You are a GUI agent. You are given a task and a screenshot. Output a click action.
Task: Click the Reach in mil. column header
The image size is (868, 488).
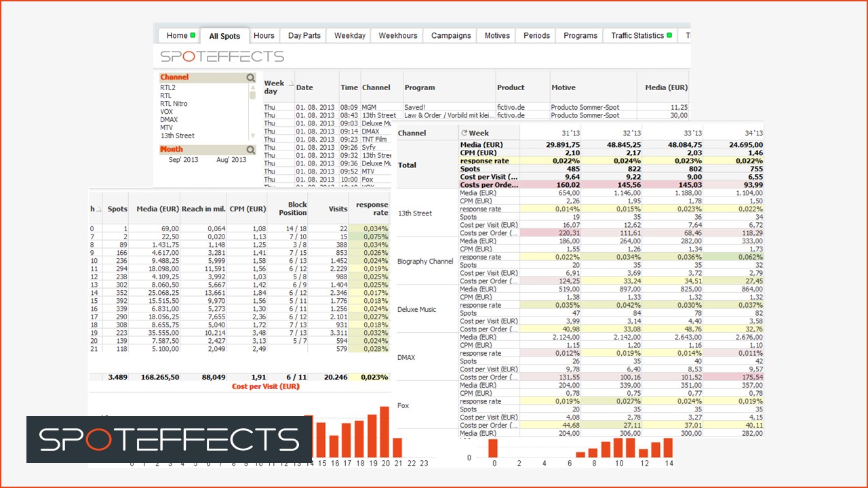point(203,209)
